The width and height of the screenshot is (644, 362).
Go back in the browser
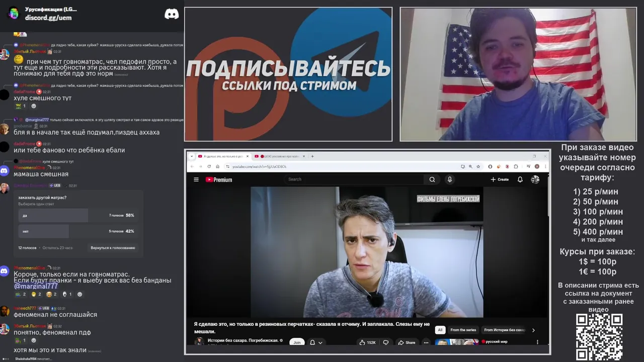coord(192,166)
